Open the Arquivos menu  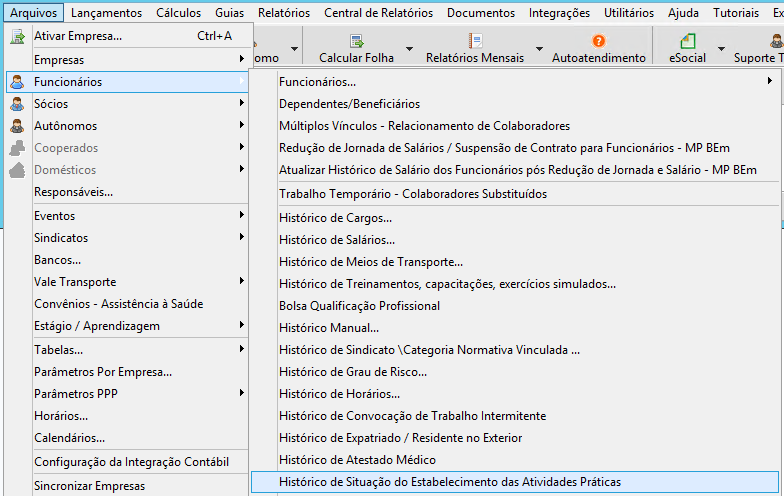point(34,12)
